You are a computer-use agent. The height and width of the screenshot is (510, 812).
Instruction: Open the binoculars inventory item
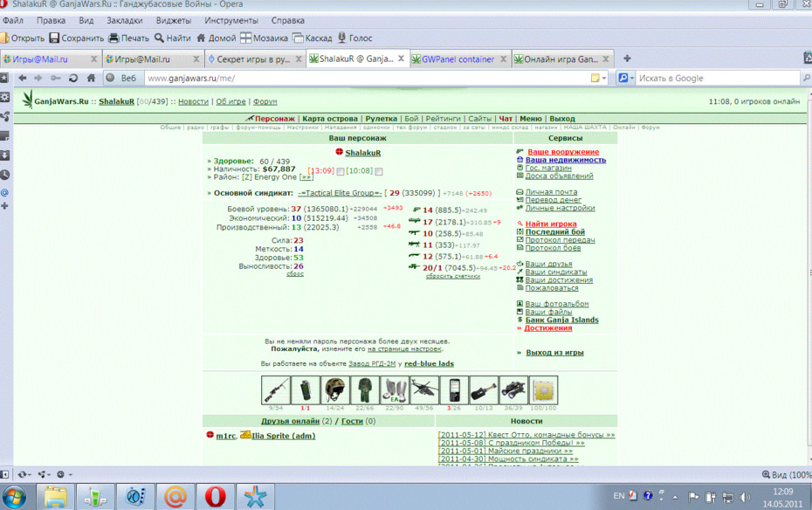click(513, 390)
